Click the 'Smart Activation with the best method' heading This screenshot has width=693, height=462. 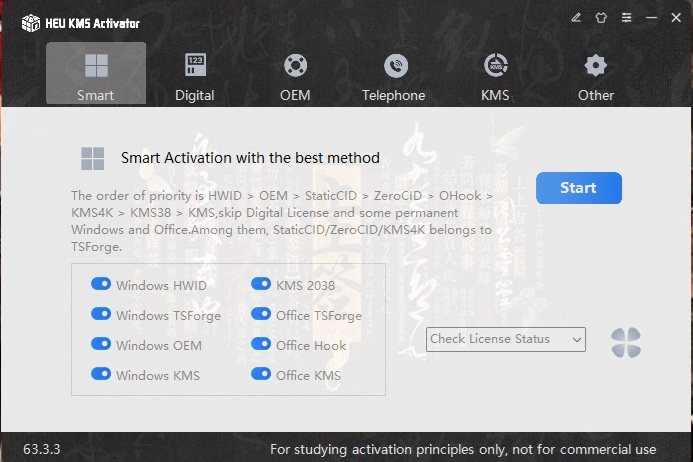(250, 158)
